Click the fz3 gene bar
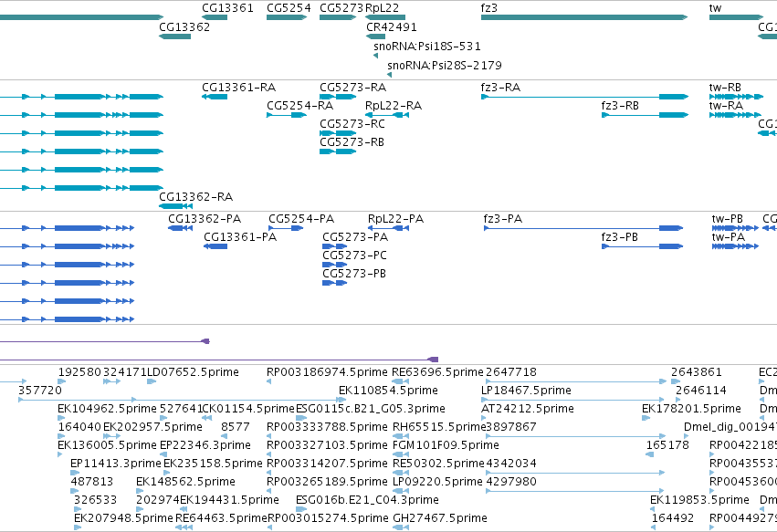Screen dimensions: 777x532 pyautogui.click(x=584, y=17)
